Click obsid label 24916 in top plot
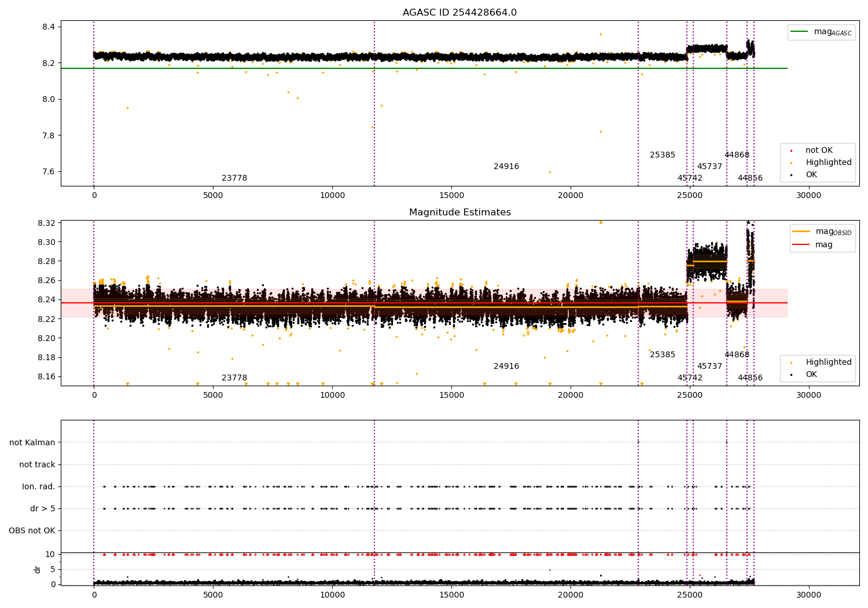 506,166
